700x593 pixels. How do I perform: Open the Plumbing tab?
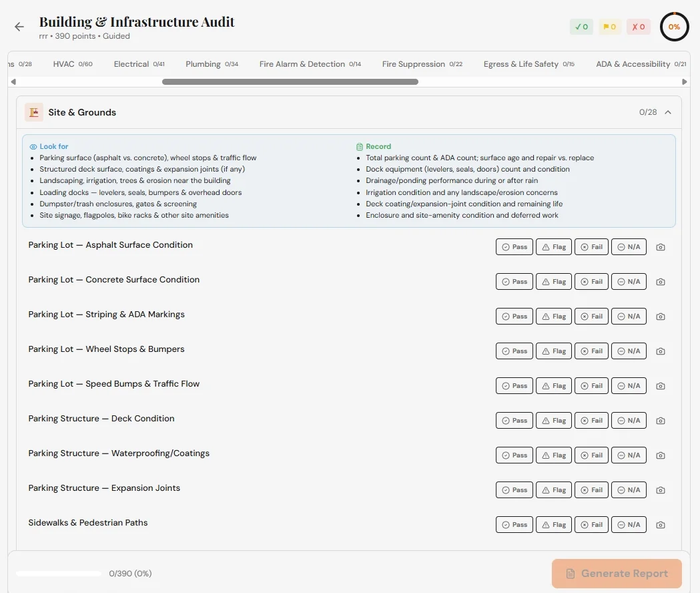[212, 64]
